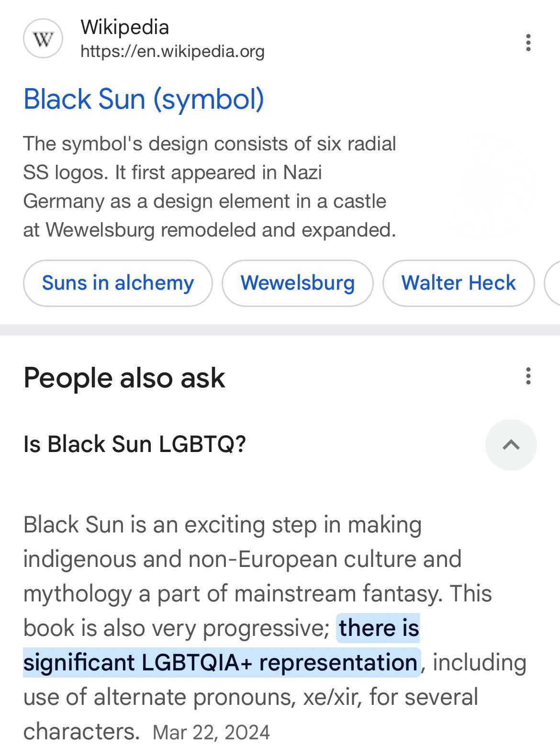Open the People also ask three-dot menu

pyautogui.click(x=528, y=376)
